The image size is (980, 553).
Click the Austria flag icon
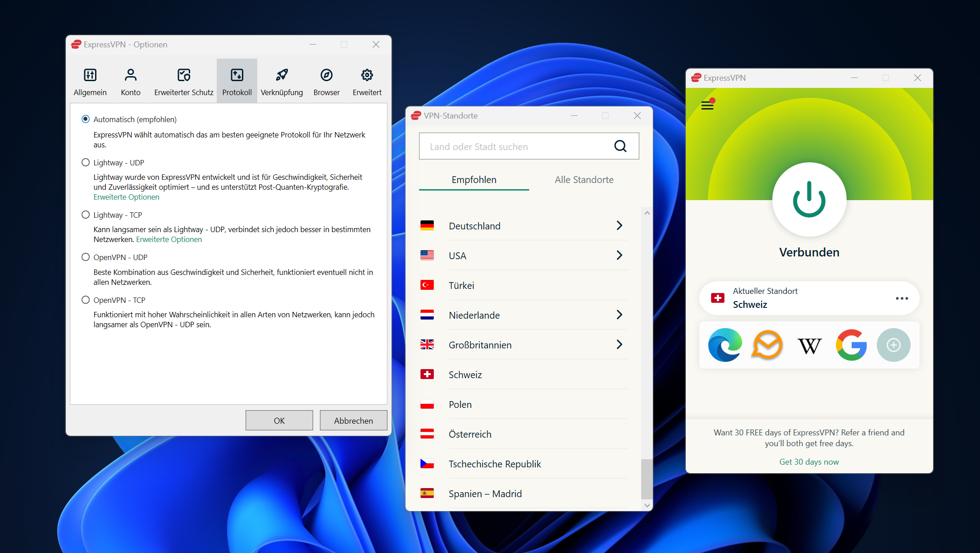pos(427,434)
